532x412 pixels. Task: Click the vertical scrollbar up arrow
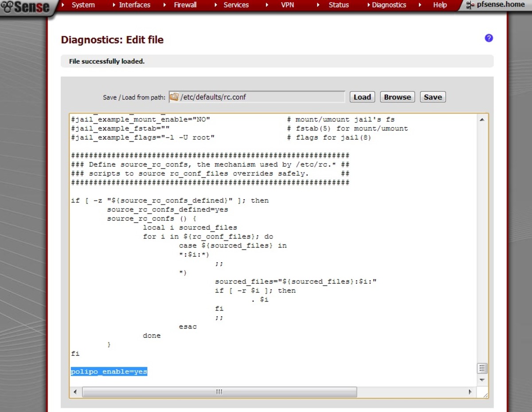482,120
